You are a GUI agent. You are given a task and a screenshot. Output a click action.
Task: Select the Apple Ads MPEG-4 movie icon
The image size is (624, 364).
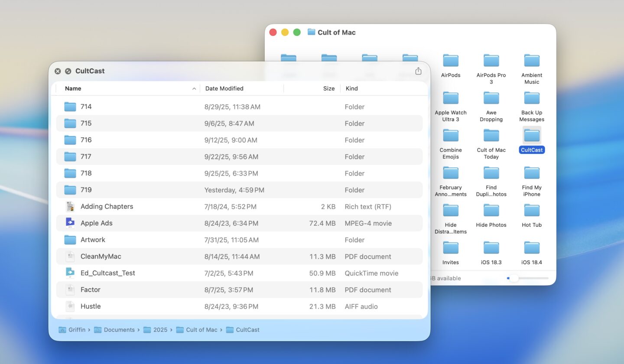click(70, 223)
